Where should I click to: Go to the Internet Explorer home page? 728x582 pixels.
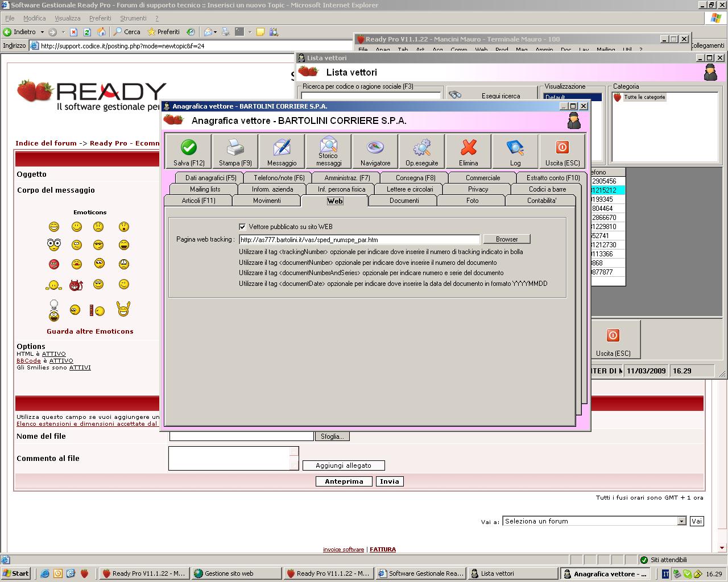click(x=101, y=32)
